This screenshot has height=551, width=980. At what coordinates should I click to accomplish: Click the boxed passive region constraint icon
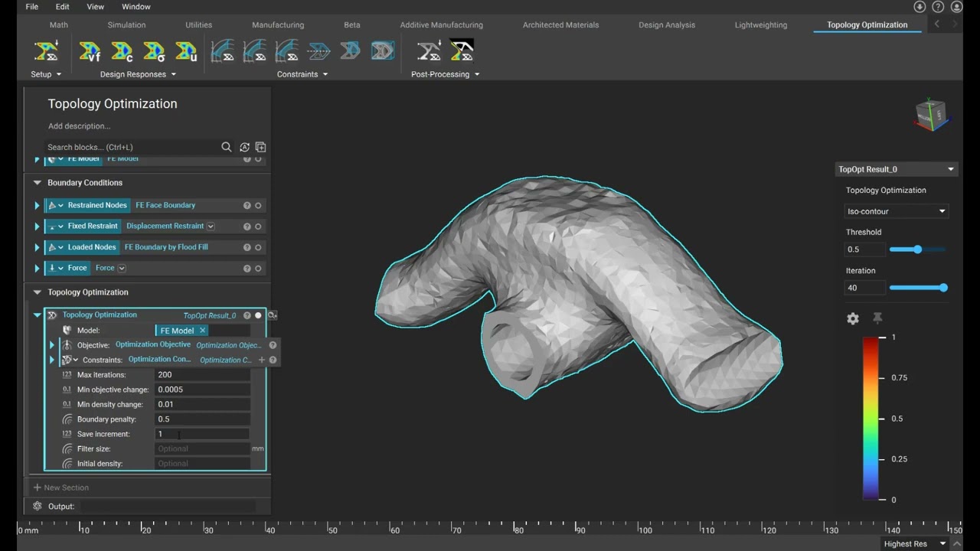point(382,51)
